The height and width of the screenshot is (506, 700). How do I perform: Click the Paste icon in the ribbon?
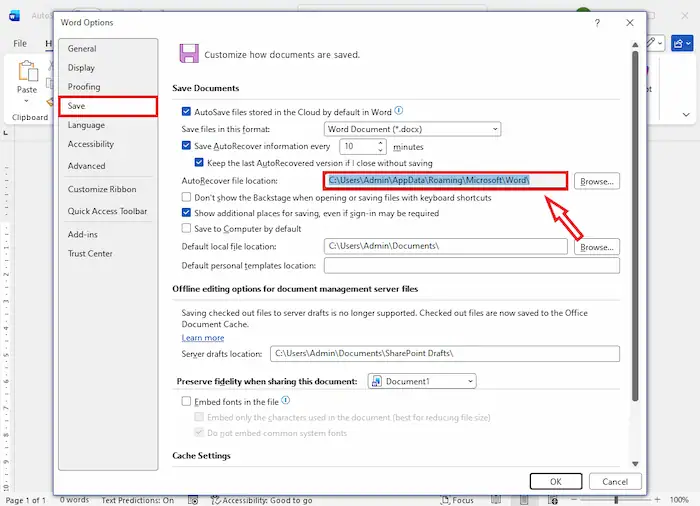[x=27, y=73]
